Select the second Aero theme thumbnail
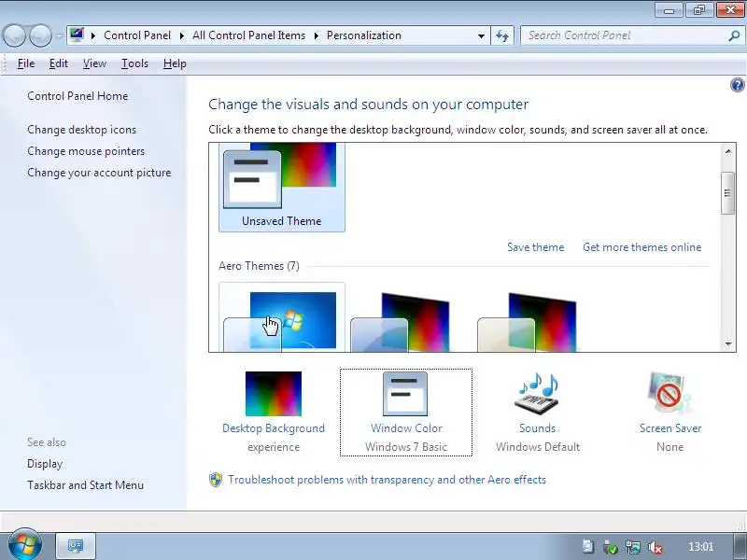The image size is (747, 560). click(x=401, y=322)
